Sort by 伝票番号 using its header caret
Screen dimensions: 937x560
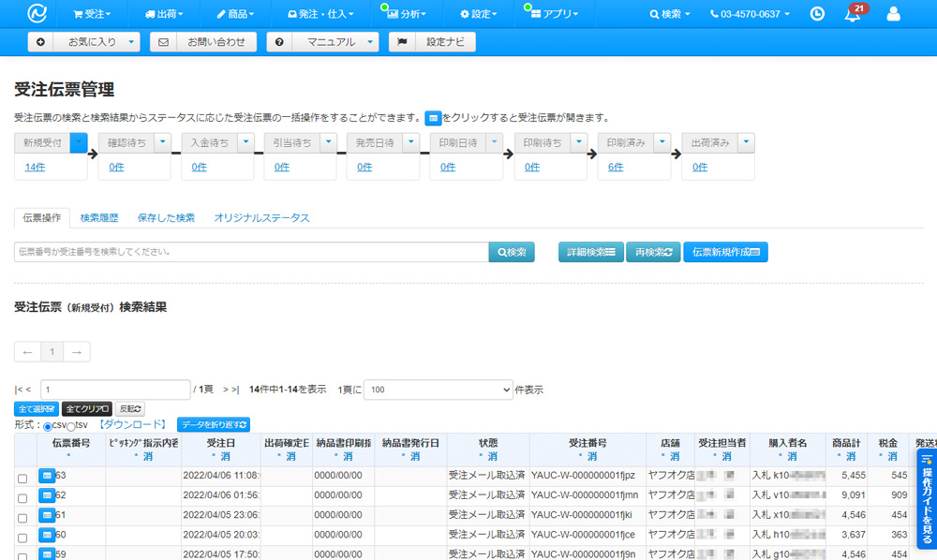68,457
